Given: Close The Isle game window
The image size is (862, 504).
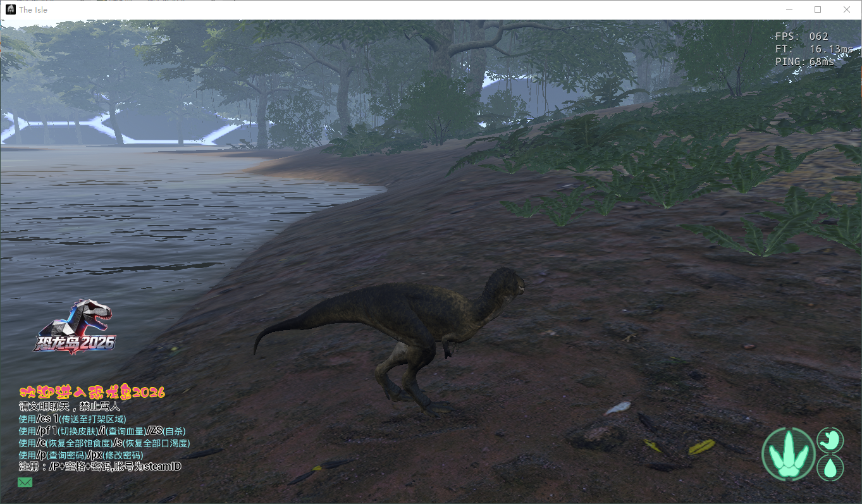Looking at the screenshot, I should pyautogui.click(x=847, y=9).
